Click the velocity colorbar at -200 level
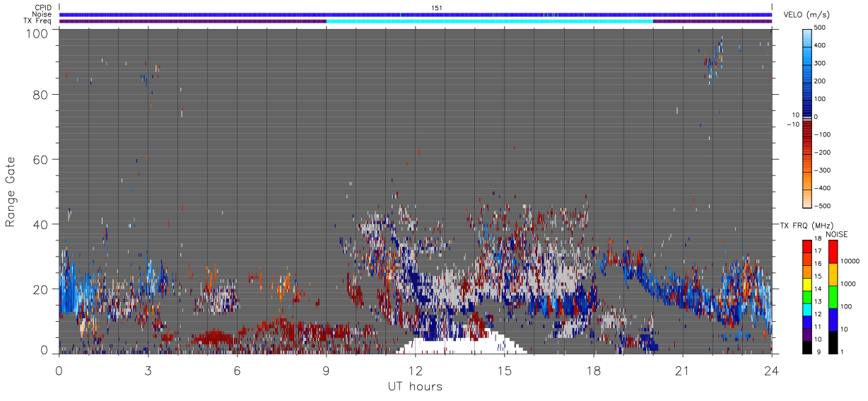The width and height of the screenshot is (868, 401). tap(808, 152)
